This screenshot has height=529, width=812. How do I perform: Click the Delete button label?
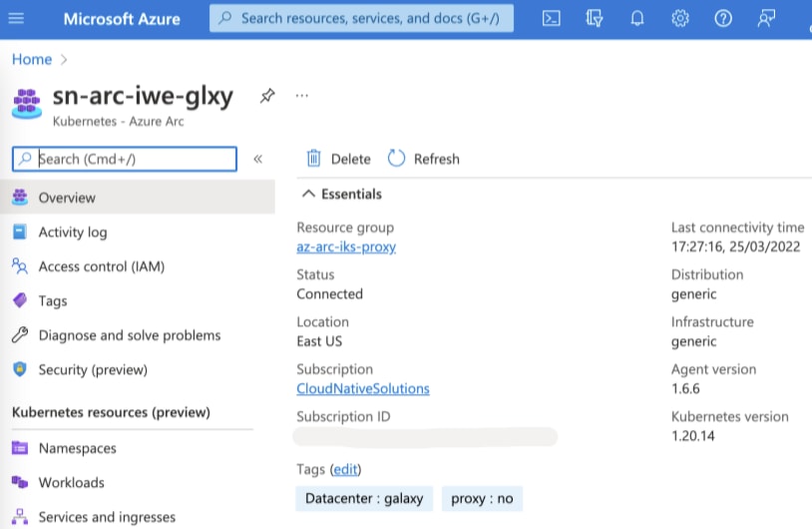tap(350, 159)
